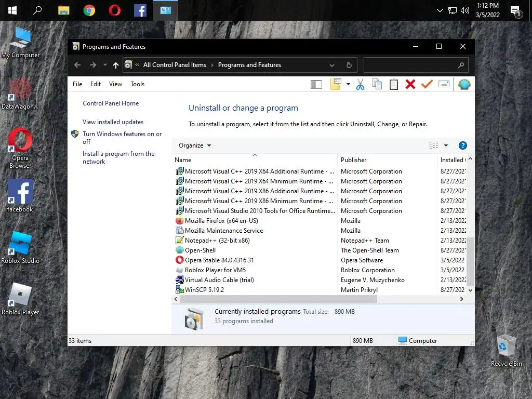Click View installed updates link
This screenshot has height=399, width=532.
[x=113, y=122]
